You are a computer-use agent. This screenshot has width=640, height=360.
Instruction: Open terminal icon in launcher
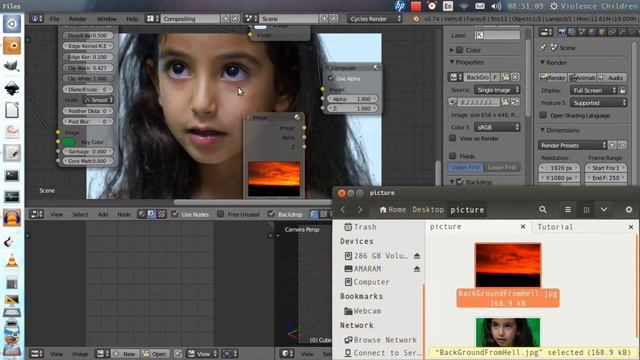click(x=12, y=175)
